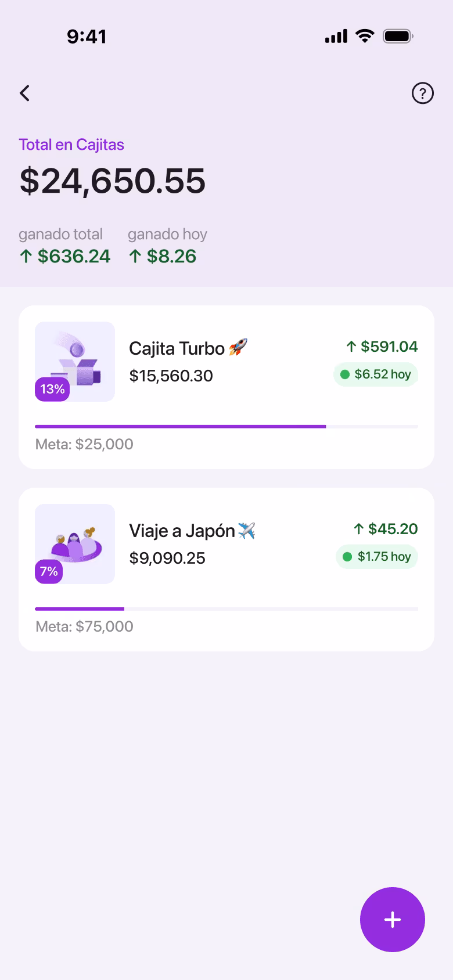Open the help question mark icon
Image resolution: width=453 pixels, height=980 pixels.
coord(423,93)
